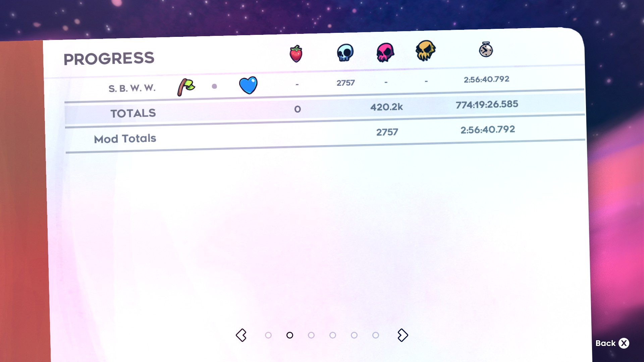The image size is (644, 362).
Task: Click the X icon beside Back
Action: coord(624,343)
